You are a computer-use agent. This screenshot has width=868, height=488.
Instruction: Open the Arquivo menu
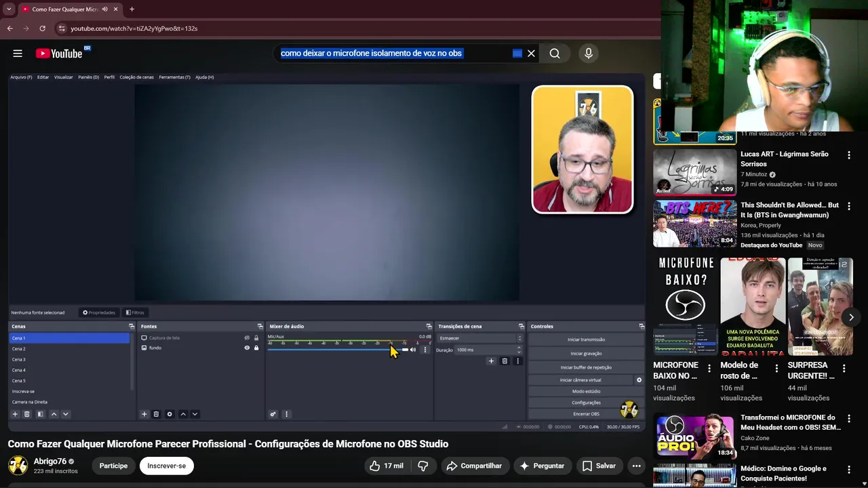(21, 77)
